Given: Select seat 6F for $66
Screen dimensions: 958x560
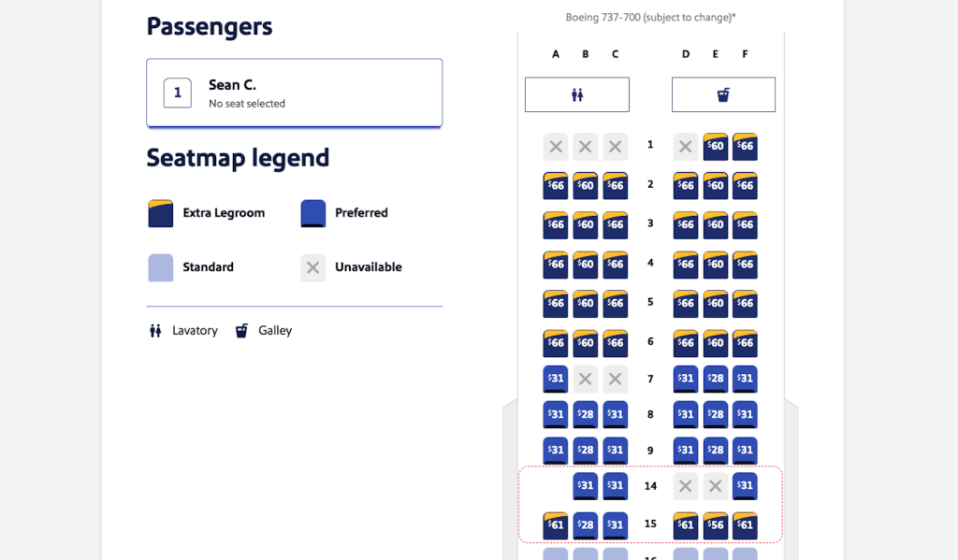Looking at the screenshot, I should (x=746, y=343).
